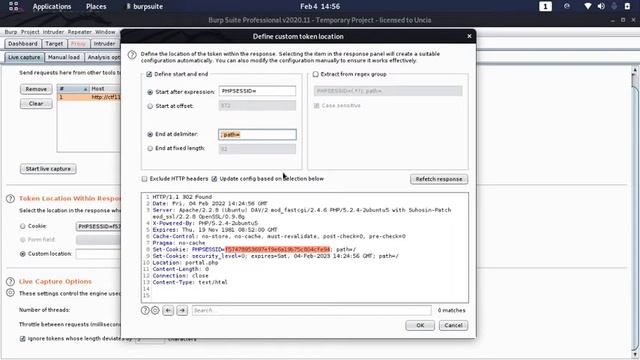Switch to the Dashboard tab
Screen dimensions: 640x360
23,44
